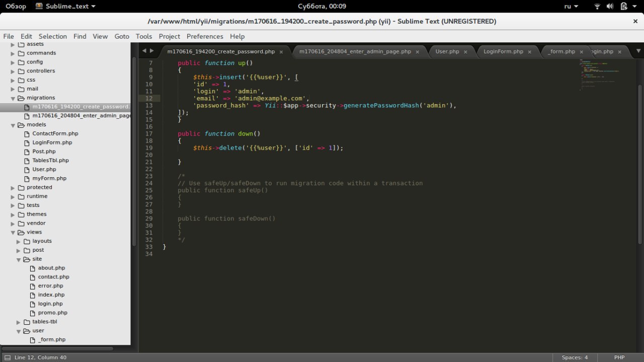Click the tab history forward arrow
The width and height of the screenshot is (644, 362).
152,51
